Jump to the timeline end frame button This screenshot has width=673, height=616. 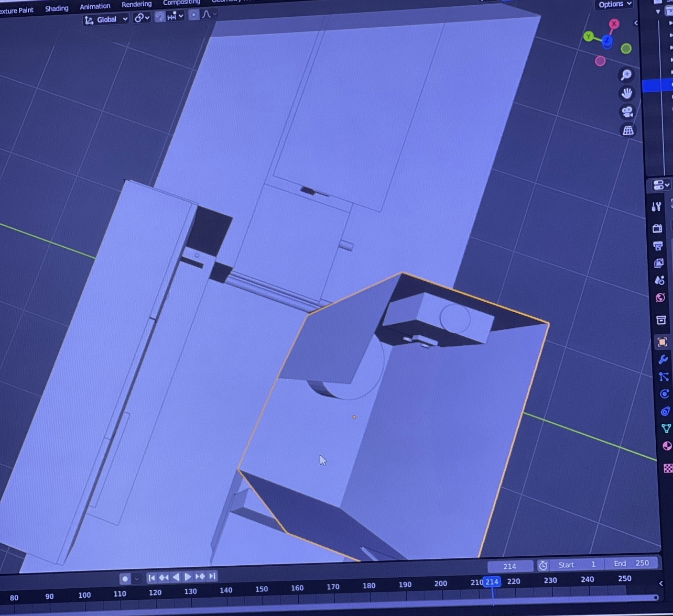[212, 576]
